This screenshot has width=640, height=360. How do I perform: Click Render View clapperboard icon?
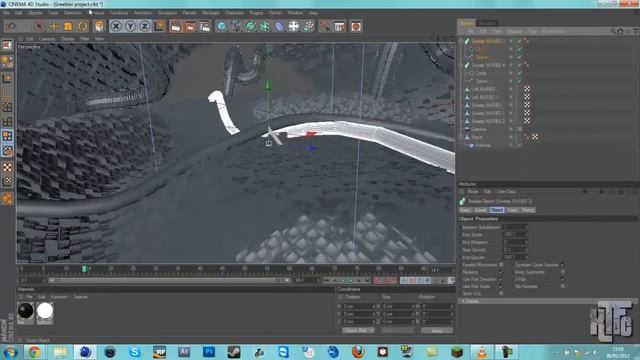(x=176, y=27)
